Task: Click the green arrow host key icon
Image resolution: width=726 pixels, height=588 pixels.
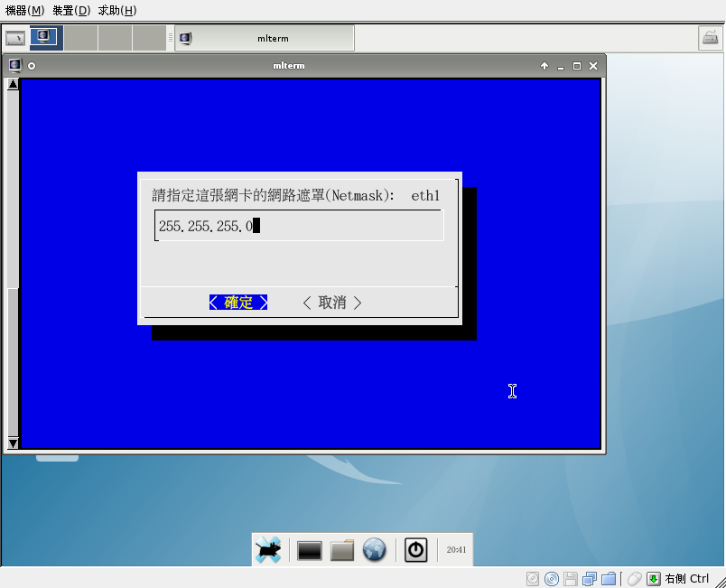Action: click(x=653, y=579)
